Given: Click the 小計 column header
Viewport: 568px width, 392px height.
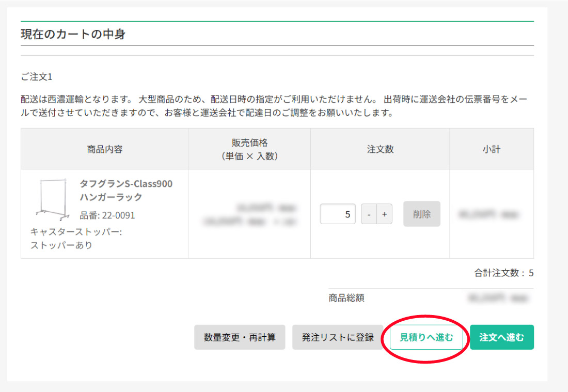Looking at the screenshot, I should [492, 149].
